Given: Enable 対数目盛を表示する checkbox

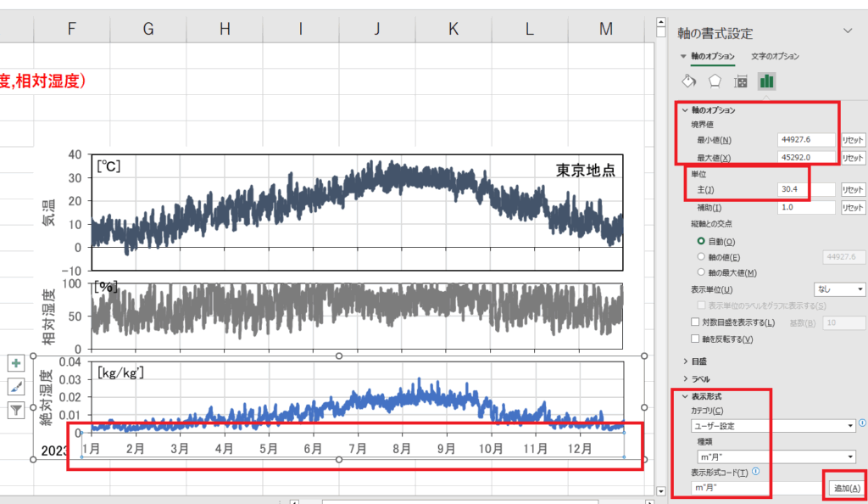Looking at the screenshot, I should tap(696, 322).
